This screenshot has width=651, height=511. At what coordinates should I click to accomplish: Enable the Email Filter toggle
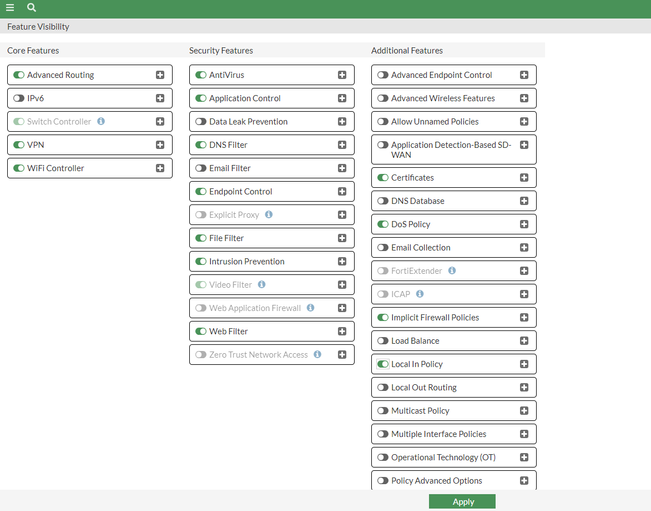click(x=201, y=168)
